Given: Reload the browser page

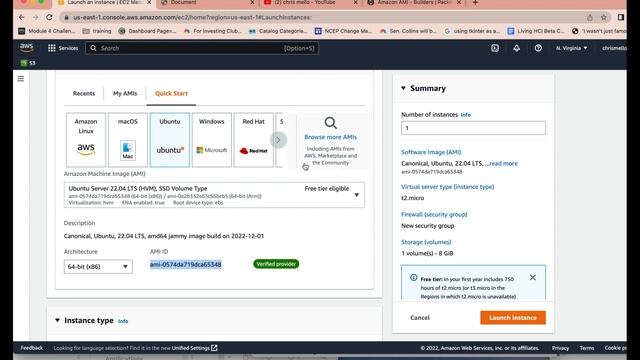Looking at the screenshot, I should tap(49, 17).
